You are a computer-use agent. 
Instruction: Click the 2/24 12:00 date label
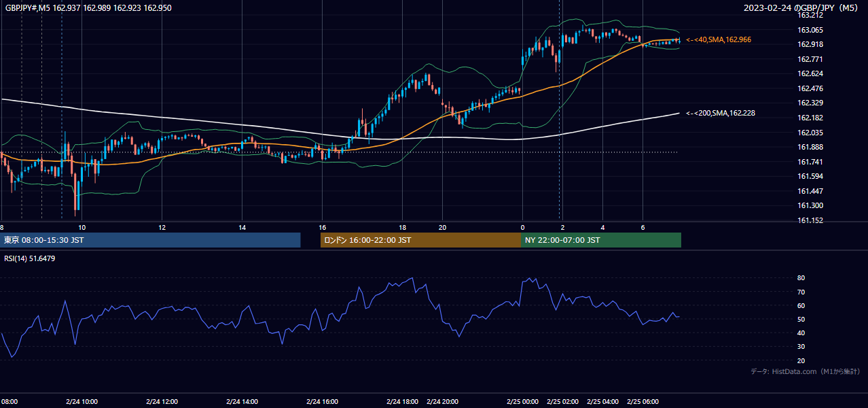(x=162, y=401)
